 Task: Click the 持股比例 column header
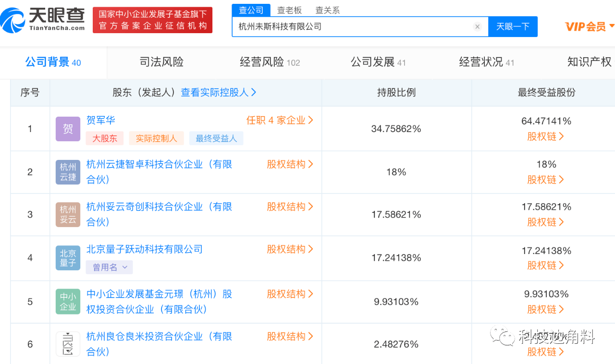[x=396, y=93]
